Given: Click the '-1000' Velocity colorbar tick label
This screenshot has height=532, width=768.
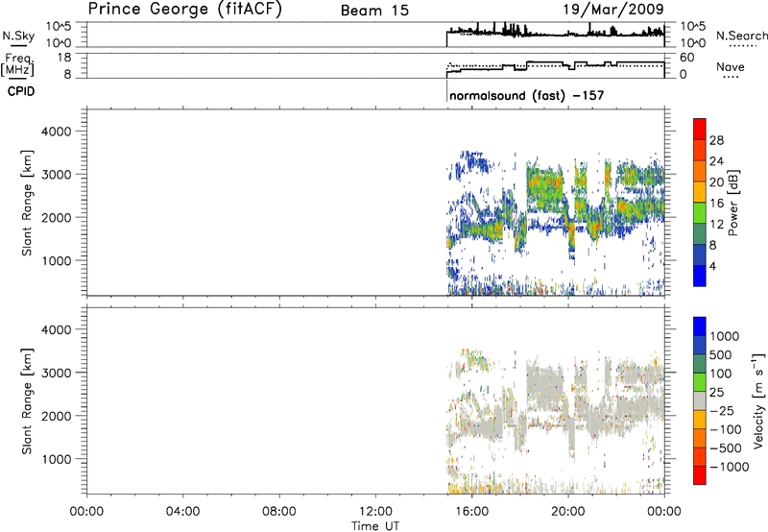Looking at the screenshot, I should click(x=729, y=467).
